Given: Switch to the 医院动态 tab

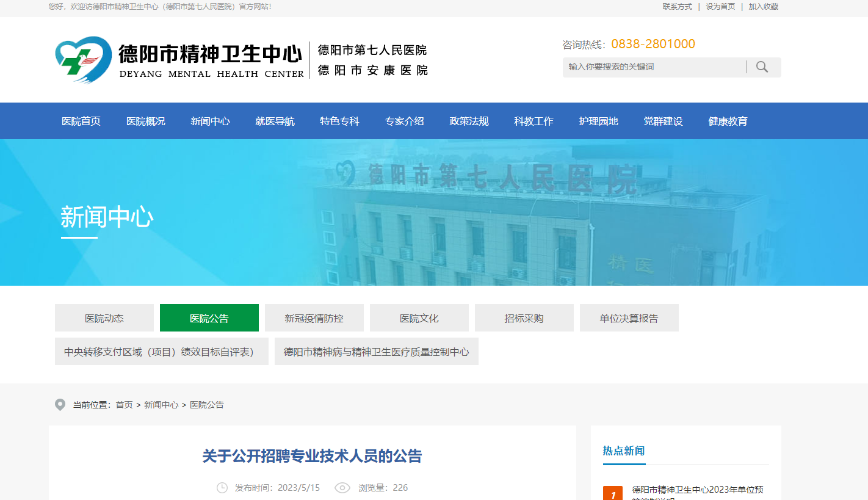Looking at the screenshot, I should [x=104, y=318].
